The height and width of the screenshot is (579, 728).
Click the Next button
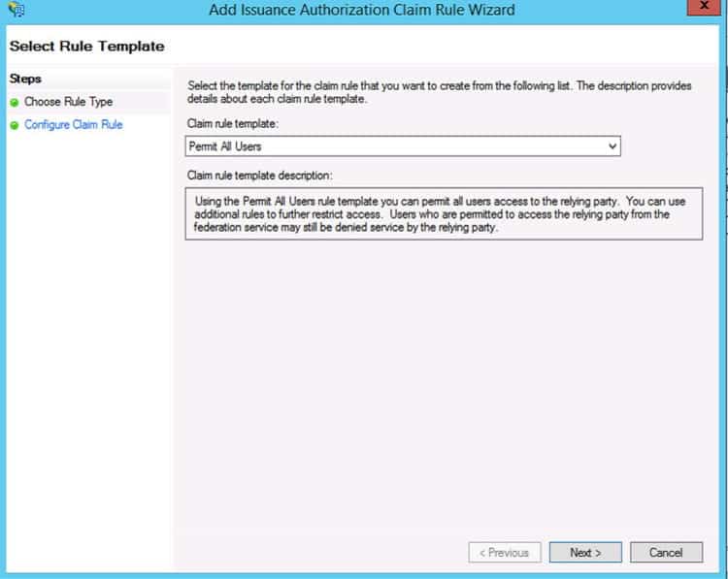pos(585,553)
